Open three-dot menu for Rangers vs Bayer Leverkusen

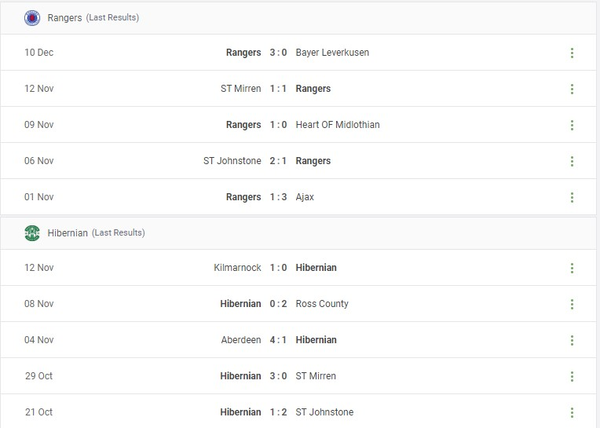(572, 53)
